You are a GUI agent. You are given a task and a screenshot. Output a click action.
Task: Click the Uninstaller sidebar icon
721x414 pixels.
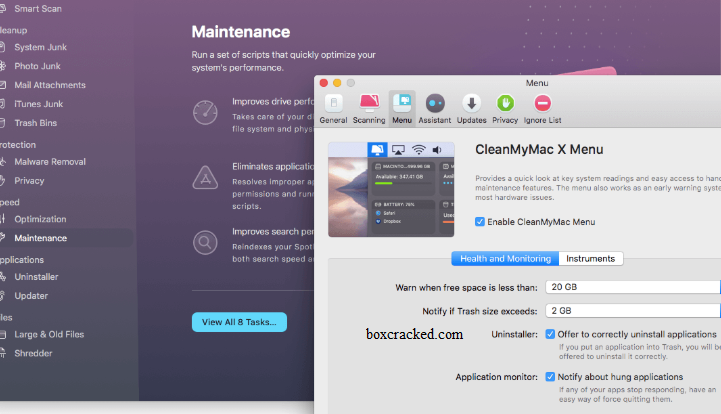[x=2, y=276]
